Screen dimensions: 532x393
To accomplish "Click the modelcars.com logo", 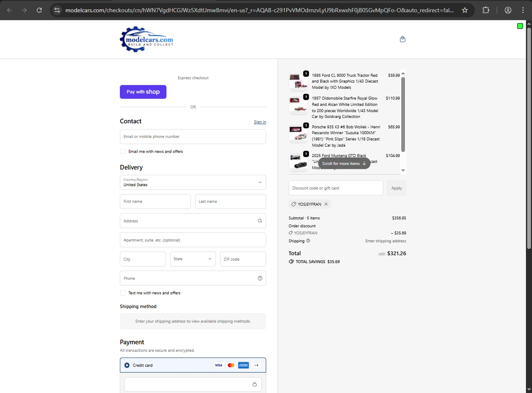I will tap(146, 39).
